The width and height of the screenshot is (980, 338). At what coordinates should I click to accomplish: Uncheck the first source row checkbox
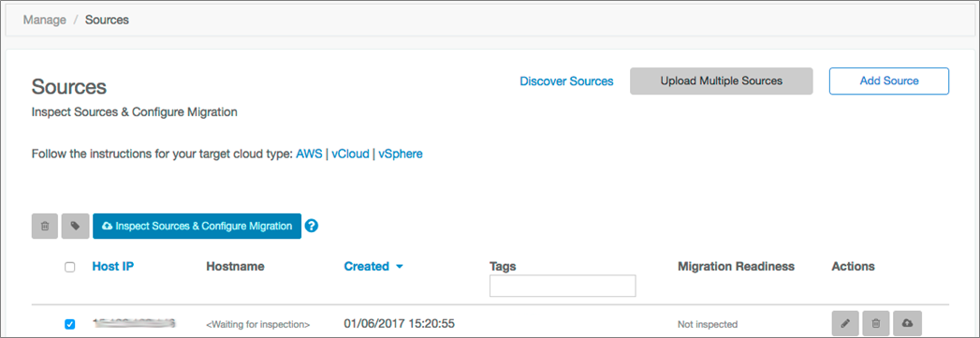(70, 324)
